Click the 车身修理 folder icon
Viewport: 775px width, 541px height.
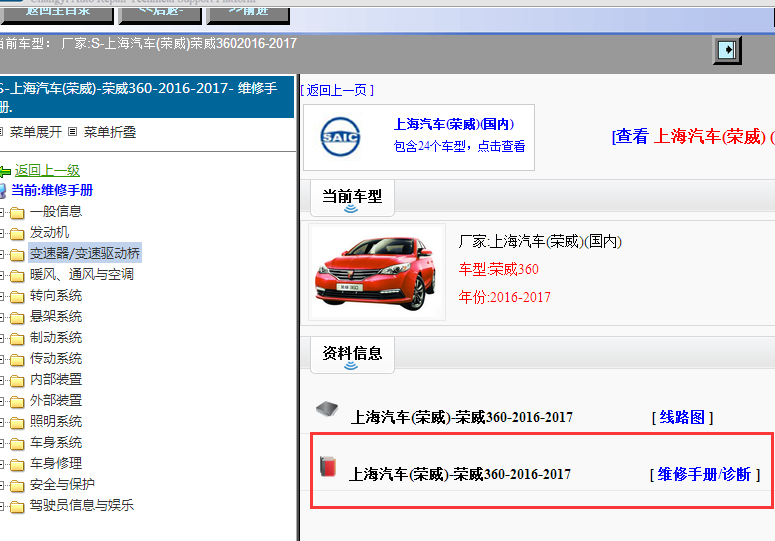coord(17,465)
